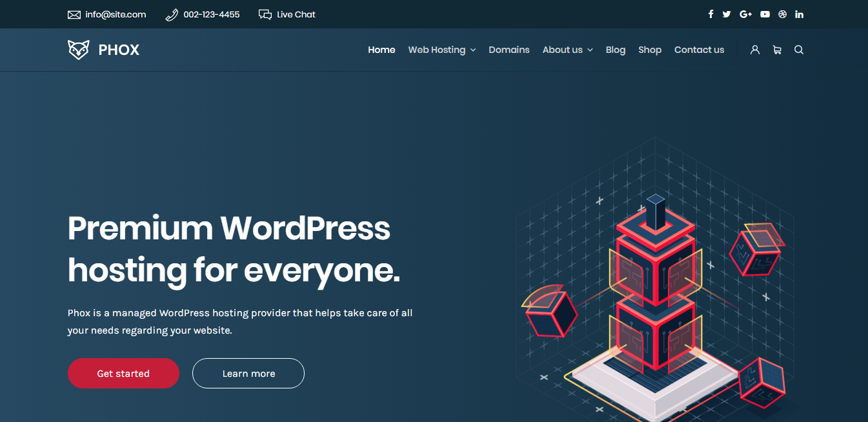Click the search magnifier icon
Image resolution: width=868 pixels, height=422 pixels.
pos(798,50)
